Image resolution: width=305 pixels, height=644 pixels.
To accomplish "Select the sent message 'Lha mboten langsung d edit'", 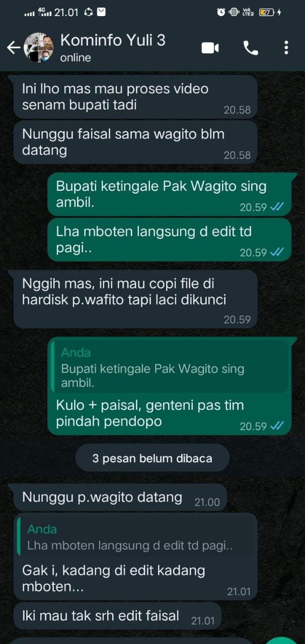I will (170, 239).
